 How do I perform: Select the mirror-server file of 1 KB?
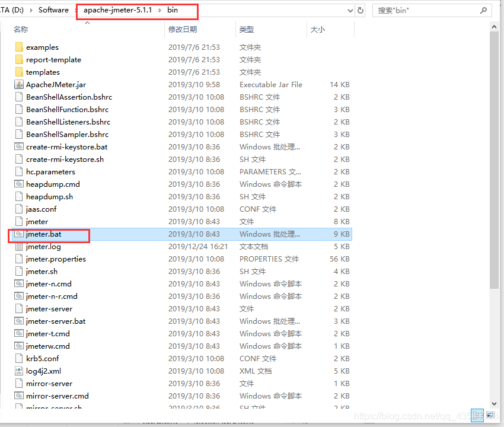point(49,383)
